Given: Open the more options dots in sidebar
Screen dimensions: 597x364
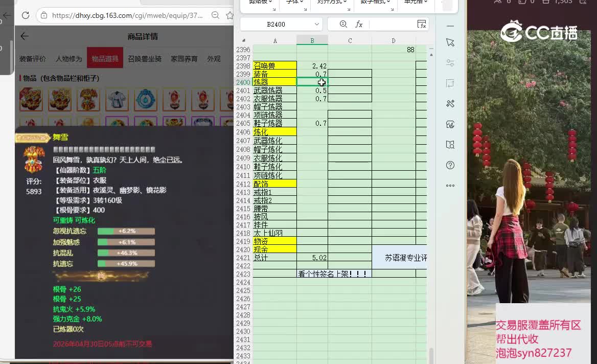Looking at the screenshot, I should tap(450, 186).
